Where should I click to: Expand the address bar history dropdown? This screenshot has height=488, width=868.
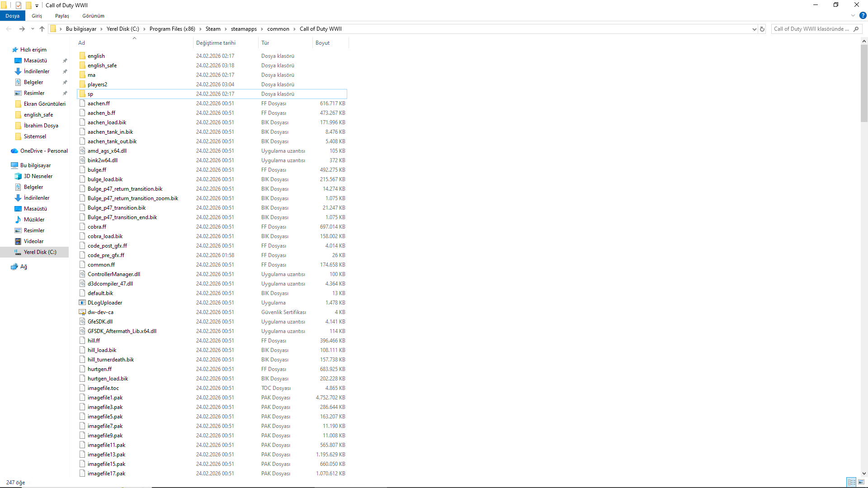click(x=754, y=29)
